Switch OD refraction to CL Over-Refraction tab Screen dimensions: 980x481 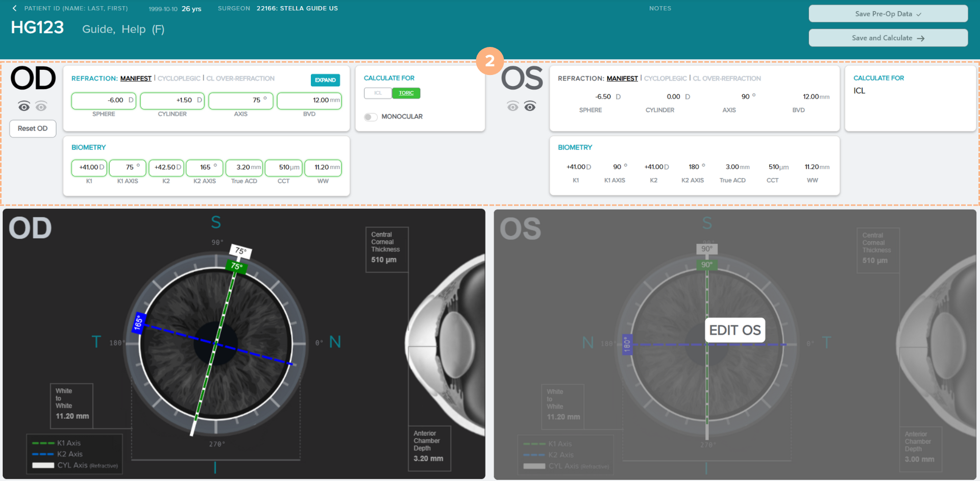[240, 79]
